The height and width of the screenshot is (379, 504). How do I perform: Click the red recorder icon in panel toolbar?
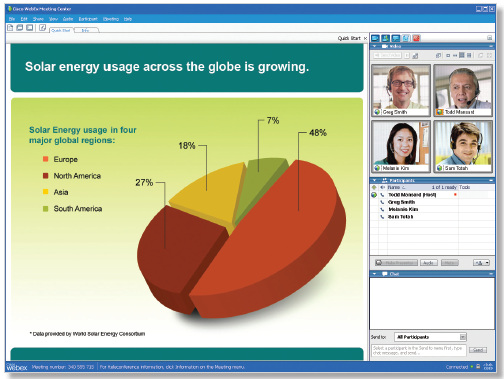[416, 38]
